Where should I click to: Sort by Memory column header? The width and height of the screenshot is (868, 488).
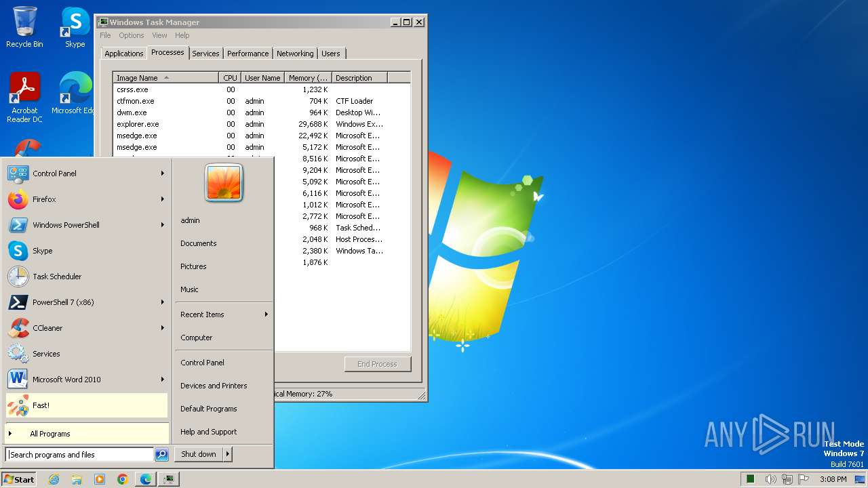[308, 78]
